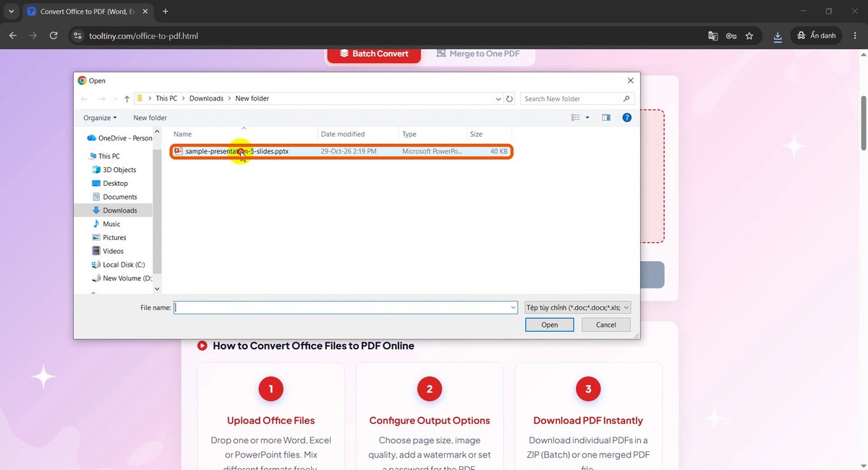Open the File name dropdown arrow
The image size is (868, 470).
[512, 307]
